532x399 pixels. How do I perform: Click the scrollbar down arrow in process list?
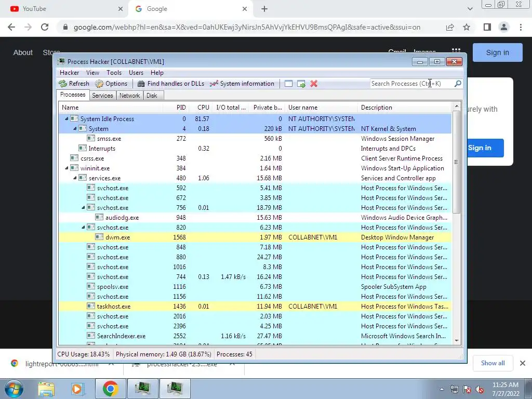pyautogui.click(x=456, y=341)
